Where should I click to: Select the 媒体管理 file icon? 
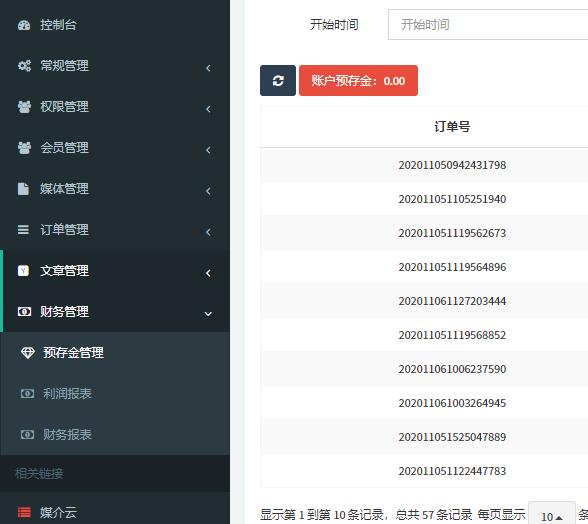23,189
